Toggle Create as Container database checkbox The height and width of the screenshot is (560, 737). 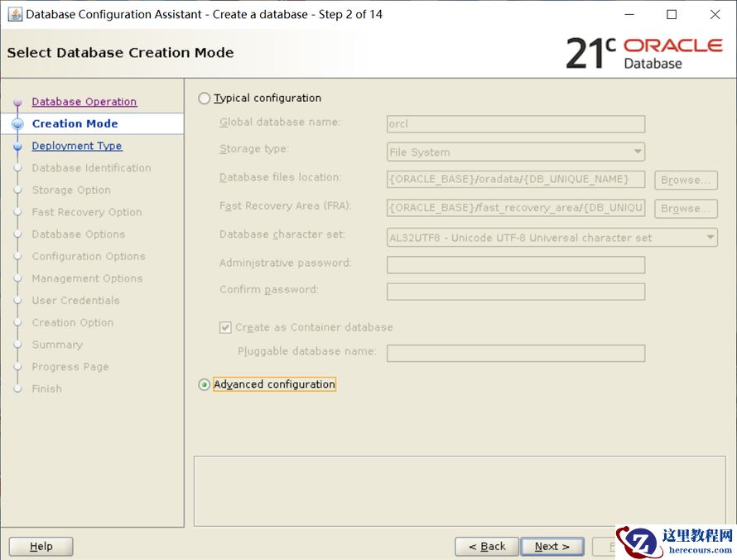pyautogui.click(x=225, y=327)
